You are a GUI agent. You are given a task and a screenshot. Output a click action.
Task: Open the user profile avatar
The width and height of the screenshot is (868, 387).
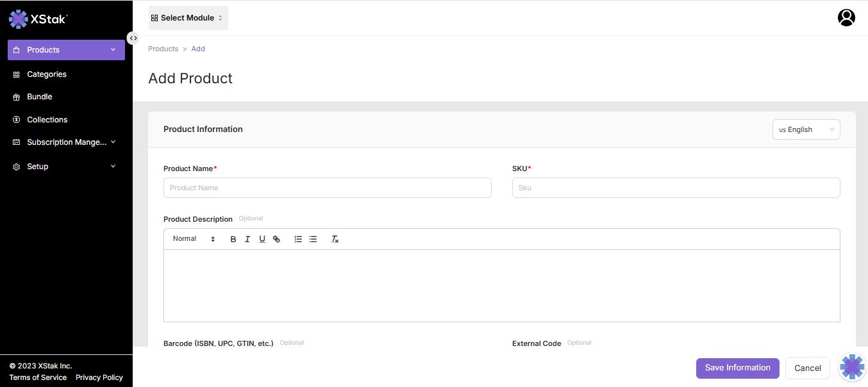tap(846, 17)
